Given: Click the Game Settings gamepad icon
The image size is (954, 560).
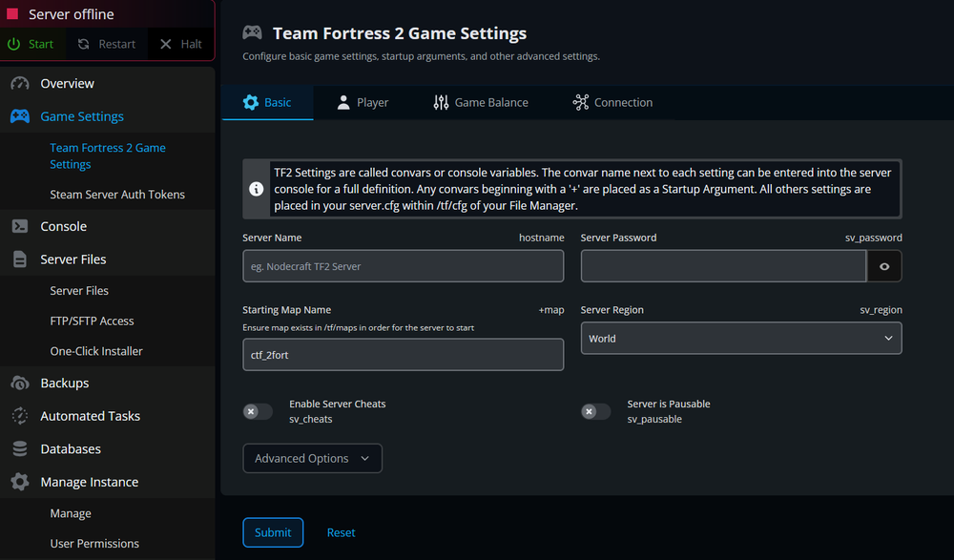Looking at the screenshot, I should pyautogui.click(x=21, y=115).
